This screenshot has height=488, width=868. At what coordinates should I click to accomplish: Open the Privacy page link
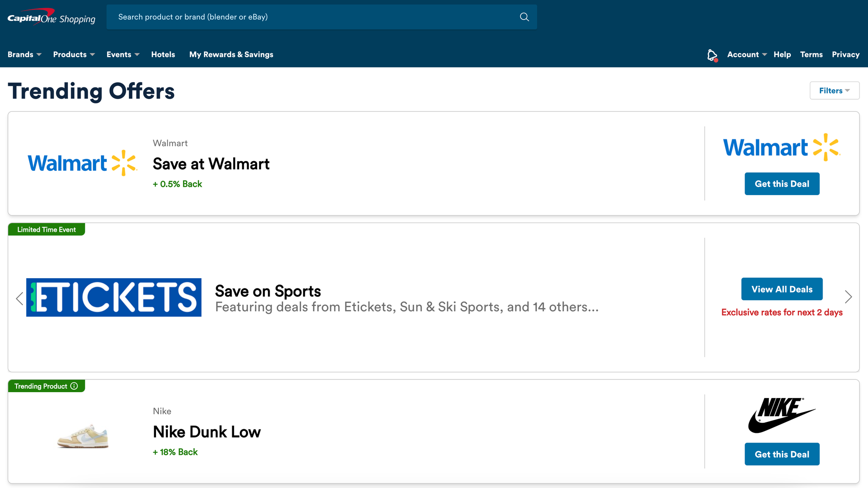846,54
